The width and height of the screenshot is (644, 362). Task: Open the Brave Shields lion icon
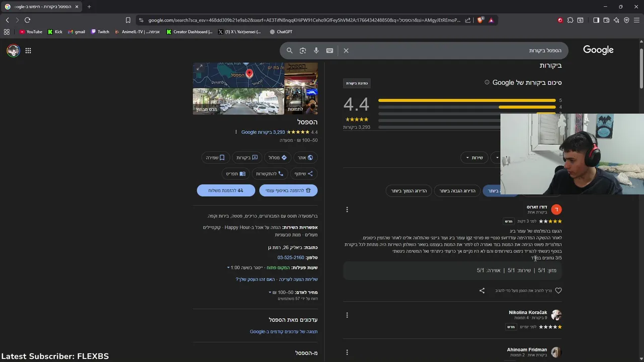tap(480, 20)
